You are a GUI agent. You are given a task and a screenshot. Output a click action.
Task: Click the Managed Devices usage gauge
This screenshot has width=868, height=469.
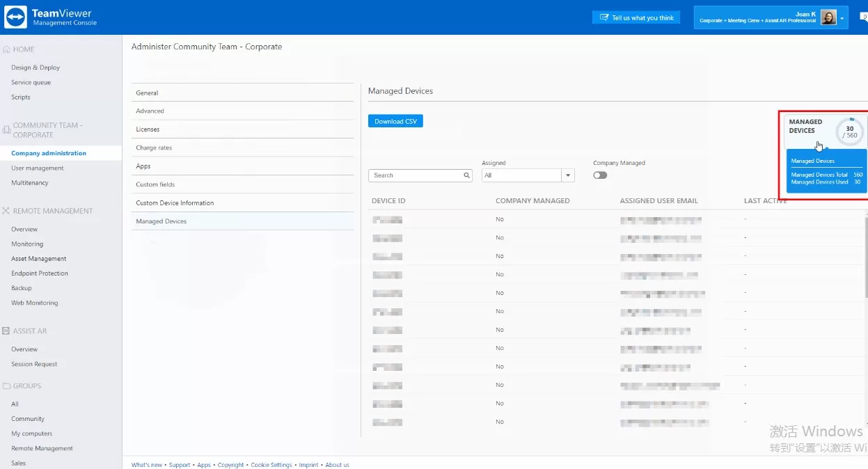849,132
